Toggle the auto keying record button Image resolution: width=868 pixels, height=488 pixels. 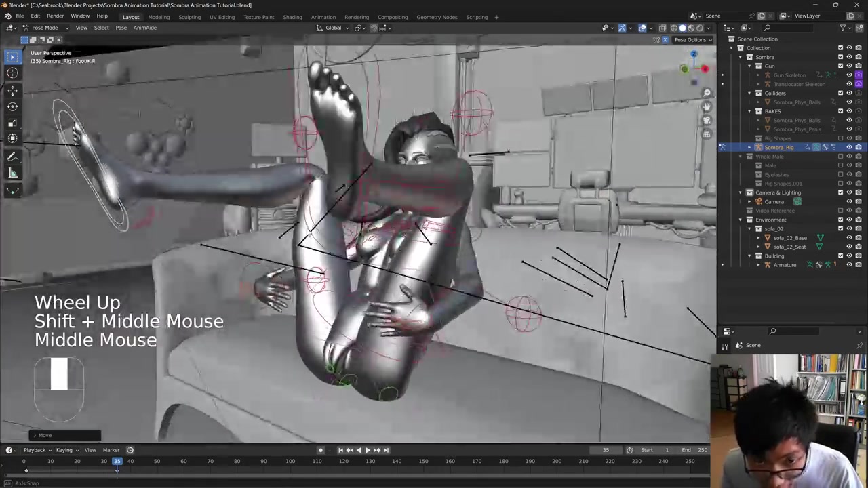(321, 450)
